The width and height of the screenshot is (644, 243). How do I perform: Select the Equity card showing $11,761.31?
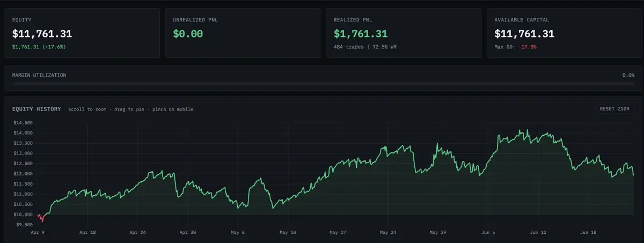tap(82, 33)
